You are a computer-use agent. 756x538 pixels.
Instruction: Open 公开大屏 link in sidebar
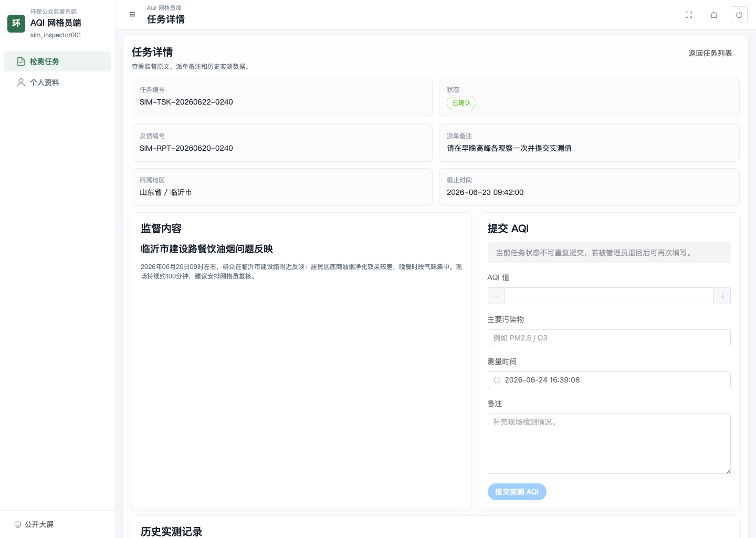[34, 524]
